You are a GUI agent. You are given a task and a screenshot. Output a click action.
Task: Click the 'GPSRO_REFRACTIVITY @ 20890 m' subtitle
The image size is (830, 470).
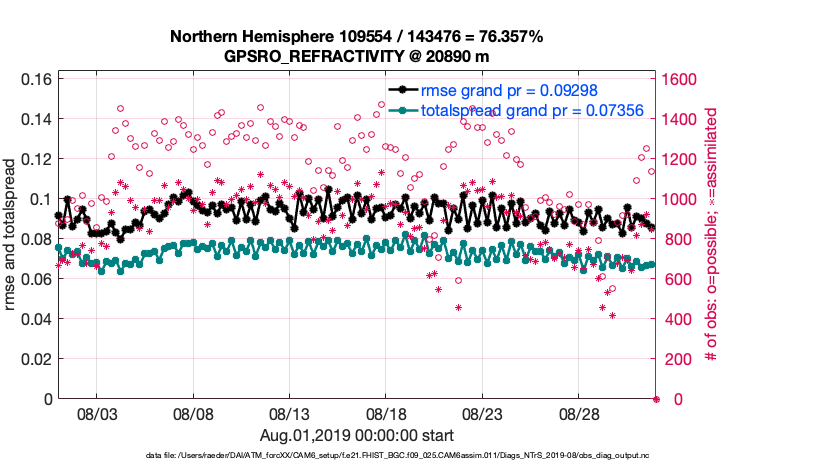[356, 56]
